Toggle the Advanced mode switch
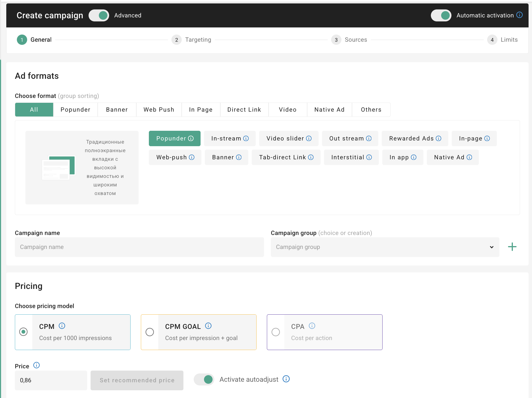 99,15
